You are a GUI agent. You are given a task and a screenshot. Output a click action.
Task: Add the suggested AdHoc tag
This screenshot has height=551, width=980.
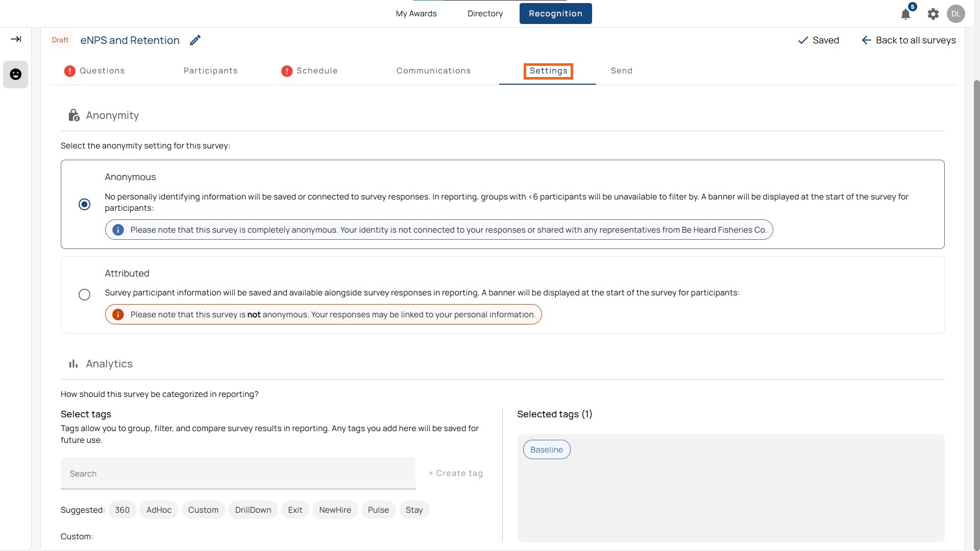pos(159,510)
